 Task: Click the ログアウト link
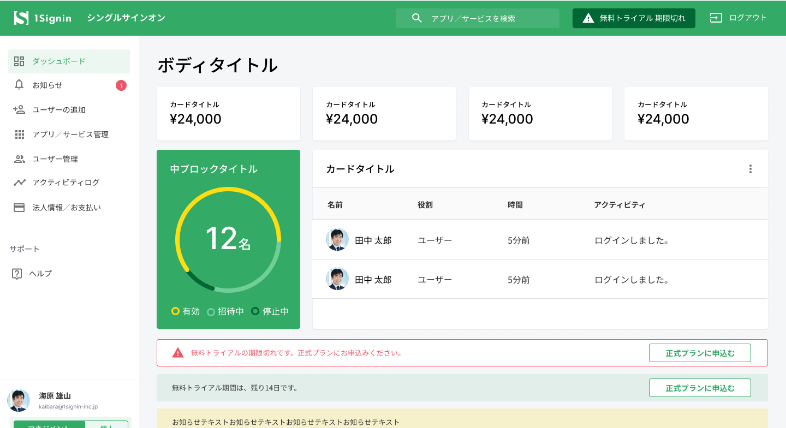(738, 18)
